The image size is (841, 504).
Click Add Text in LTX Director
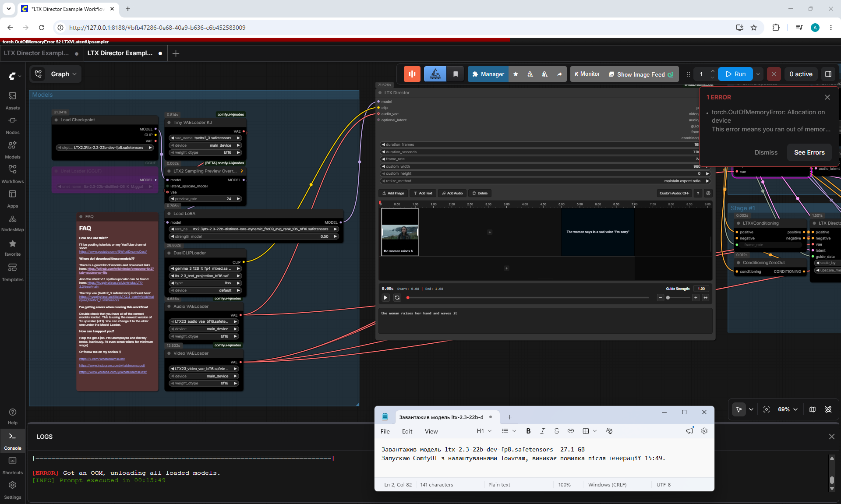click(423, 193)
